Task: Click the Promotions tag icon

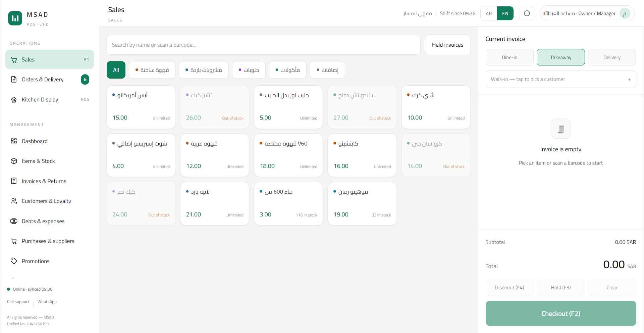Action: pyautogui.click(x=14, y=261)
